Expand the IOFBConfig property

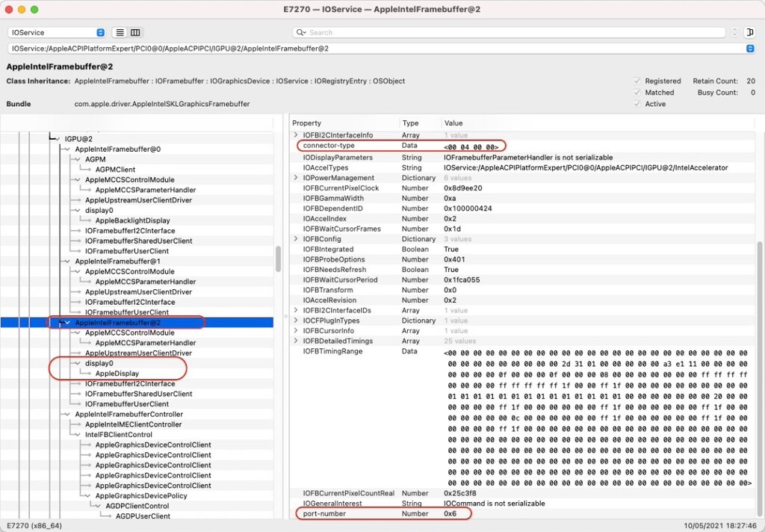click(295, 239)
